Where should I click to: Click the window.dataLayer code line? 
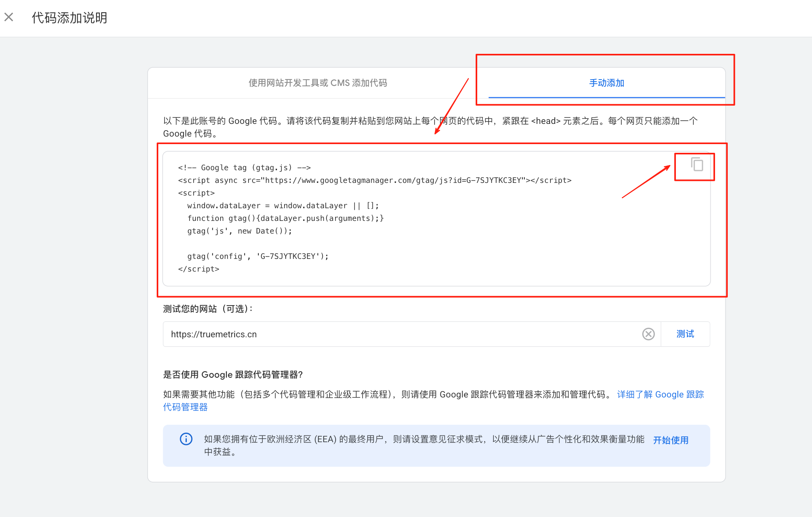point(283,206)
